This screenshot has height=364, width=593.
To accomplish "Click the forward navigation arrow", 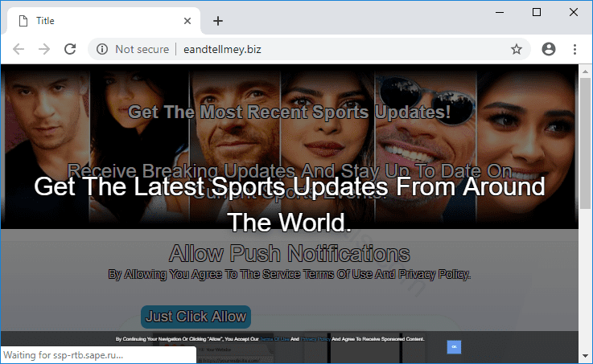I will click(x=44, y=49).
